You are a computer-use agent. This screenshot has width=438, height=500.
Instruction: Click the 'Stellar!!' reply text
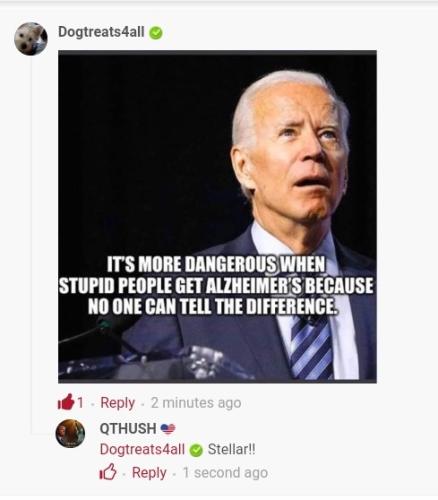pos(232,449)
